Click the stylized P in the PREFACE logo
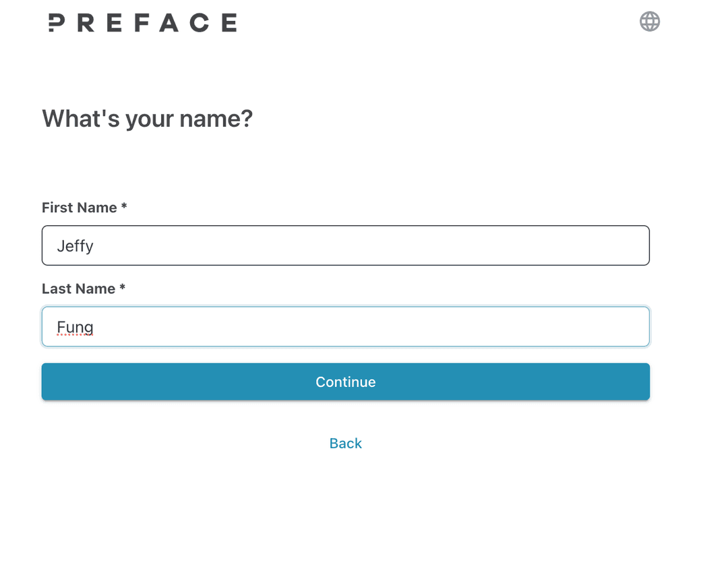 [57, 23]
